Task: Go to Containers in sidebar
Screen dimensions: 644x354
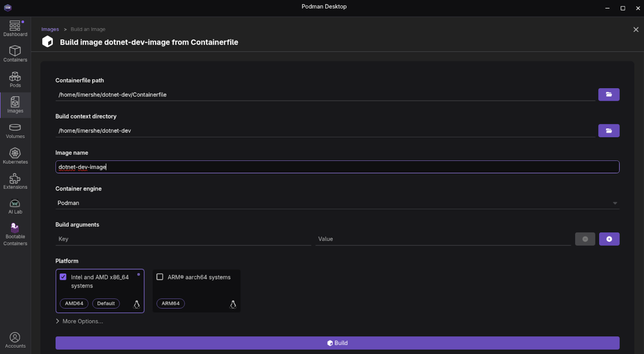Action: coord(15,54)
